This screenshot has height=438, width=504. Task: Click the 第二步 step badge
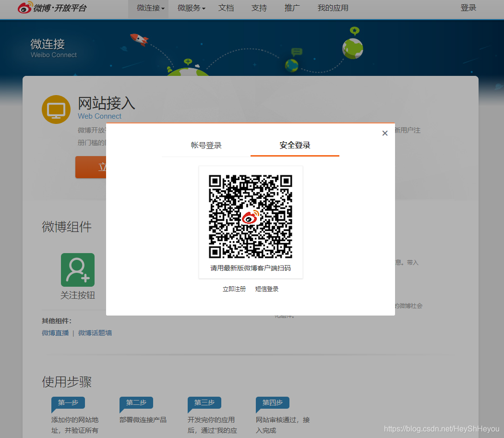136,402
